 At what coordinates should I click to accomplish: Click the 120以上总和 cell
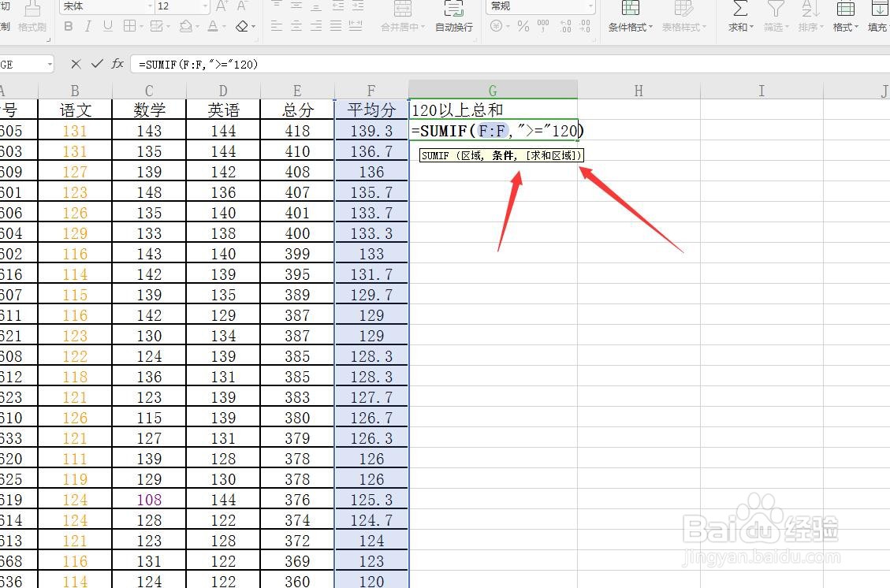click(493, 110)
